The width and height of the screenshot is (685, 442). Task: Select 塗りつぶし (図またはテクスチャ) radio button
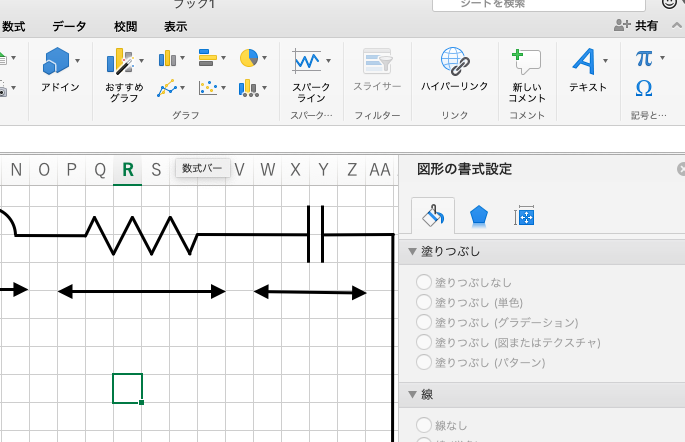(x=424, y=342)
